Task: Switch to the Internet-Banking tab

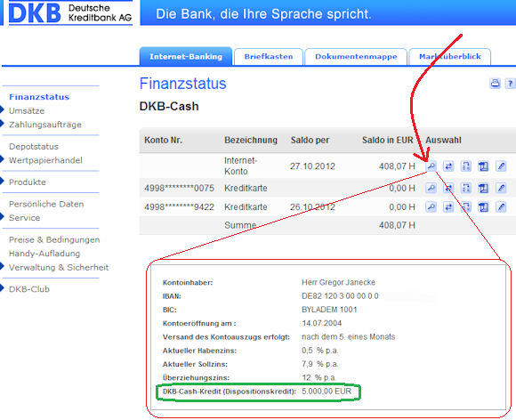Action: tap(186, 57)
